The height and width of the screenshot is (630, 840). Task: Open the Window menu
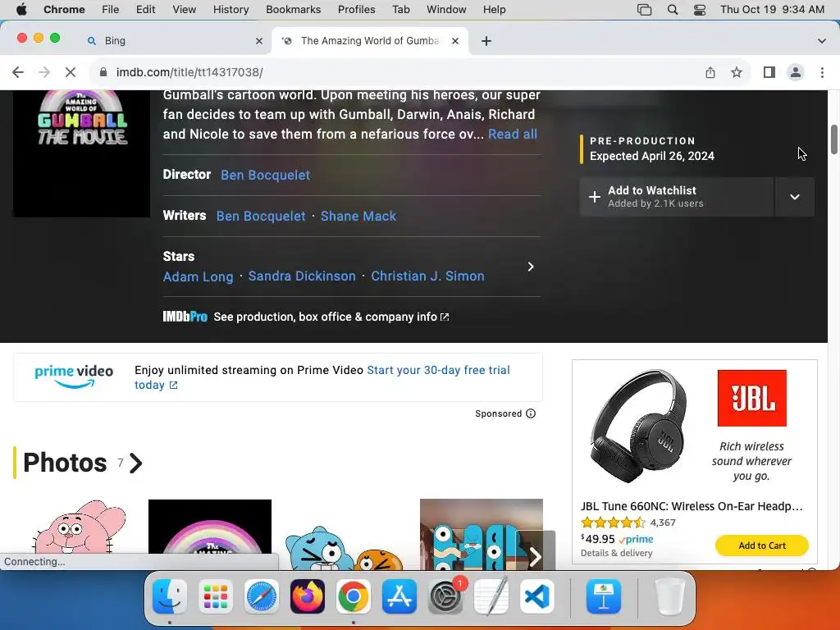click(x=446, y=10)
